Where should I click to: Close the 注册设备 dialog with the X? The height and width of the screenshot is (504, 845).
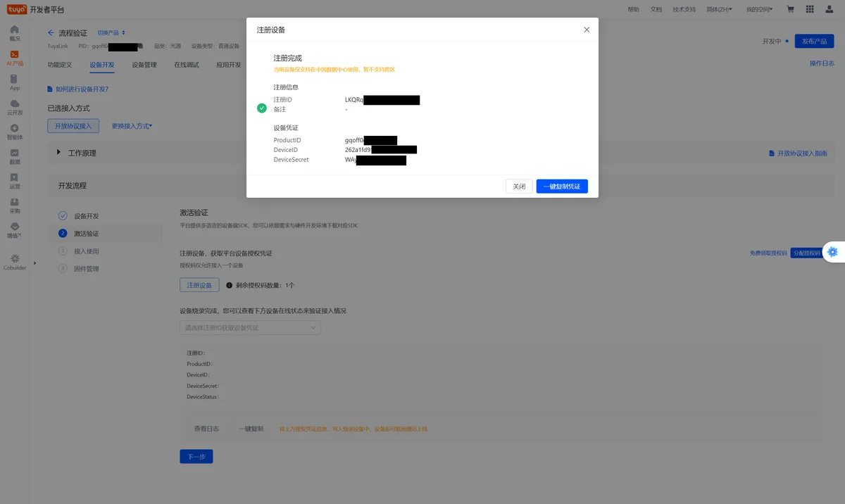587,30
